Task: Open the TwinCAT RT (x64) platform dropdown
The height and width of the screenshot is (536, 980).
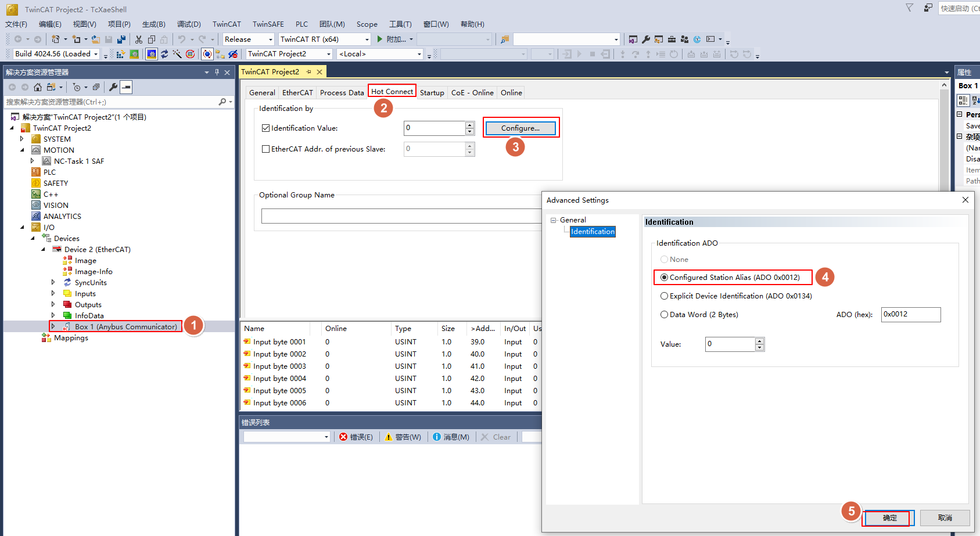Action: click(367, 39)
